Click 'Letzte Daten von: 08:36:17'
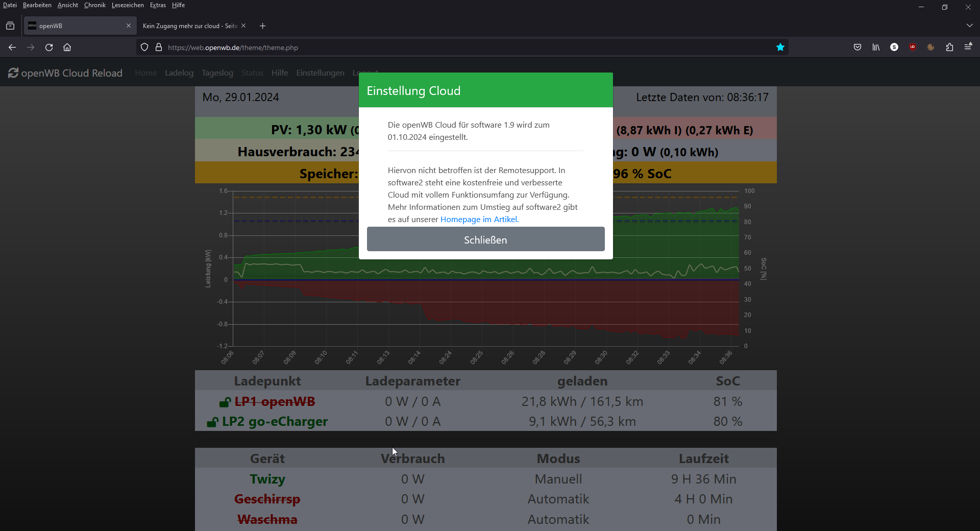980x531 pixels. [x=702, y=98]
